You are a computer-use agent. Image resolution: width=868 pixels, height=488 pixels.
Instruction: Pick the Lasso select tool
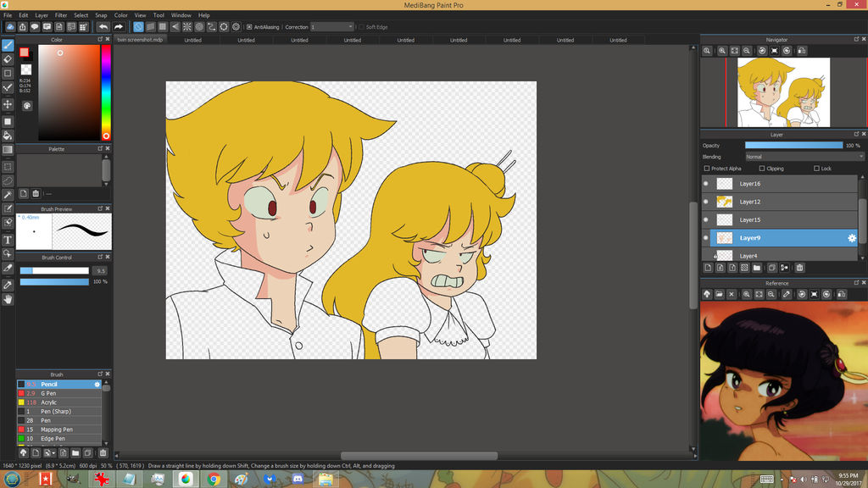[8, 180]
